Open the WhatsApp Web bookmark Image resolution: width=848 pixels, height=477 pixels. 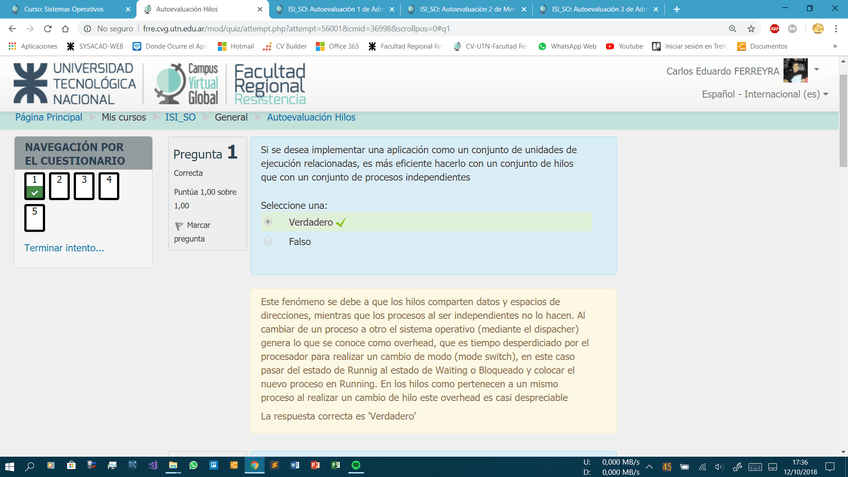click(567, 47)
